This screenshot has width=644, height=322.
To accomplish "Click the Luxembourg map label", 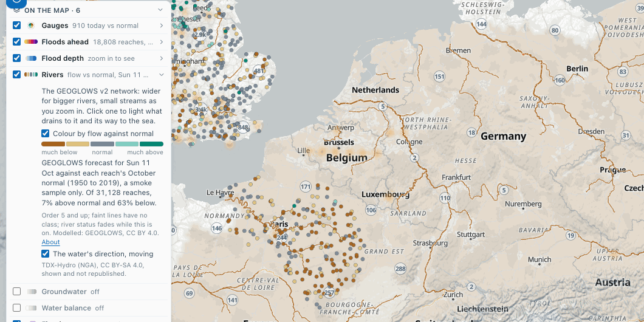I will point(385,194).
